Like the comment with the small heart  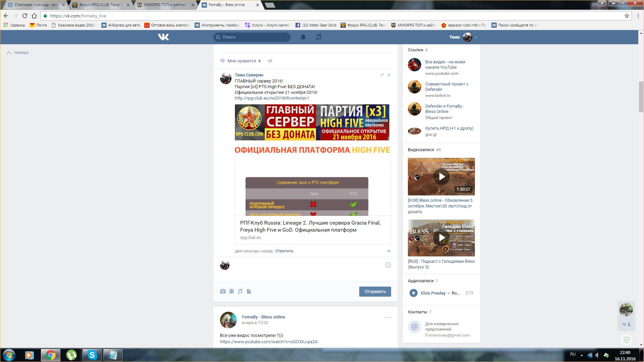pos(389,251)
